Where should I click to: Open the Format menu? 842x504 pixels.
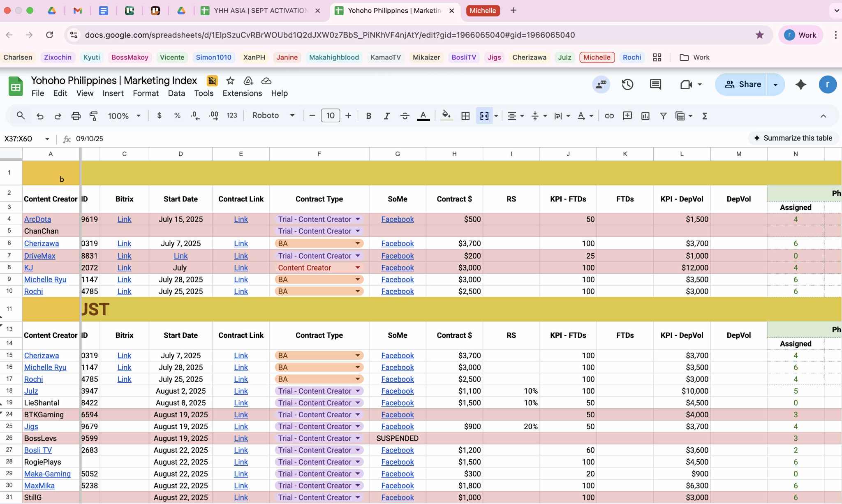[146, 93]
